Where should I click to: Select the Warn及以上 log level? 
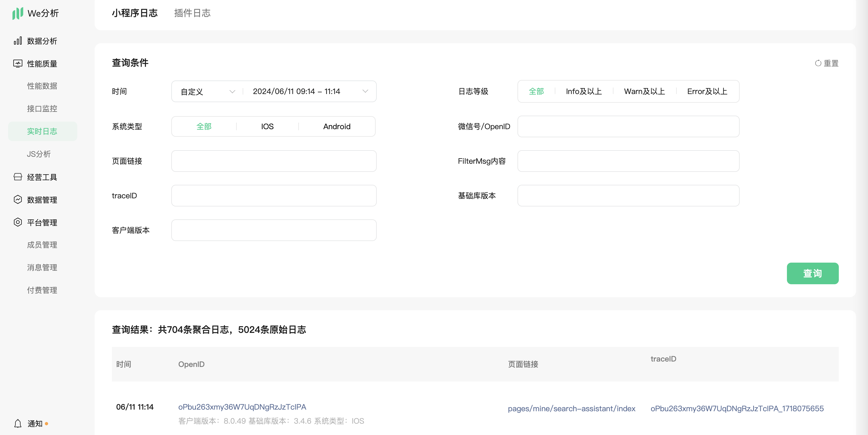(x=644, y=91)
